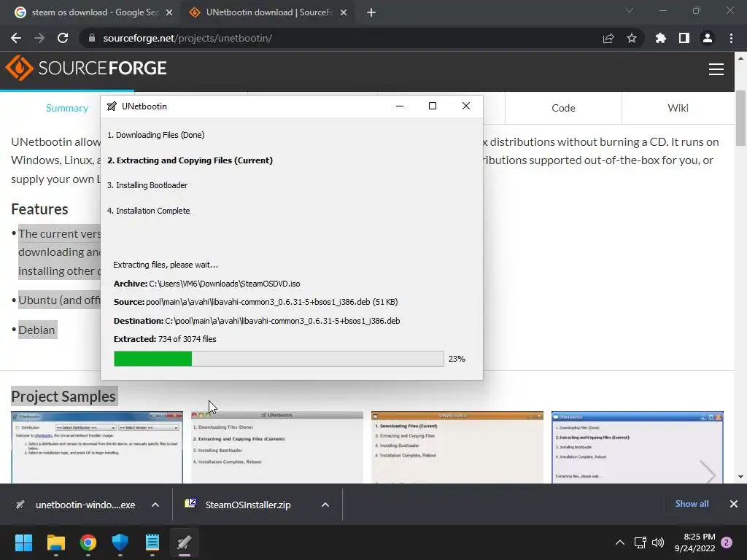Expand options for unetbootin exe download
The height and width of the screenshot is (560, 747).
[x=155, y=505]
